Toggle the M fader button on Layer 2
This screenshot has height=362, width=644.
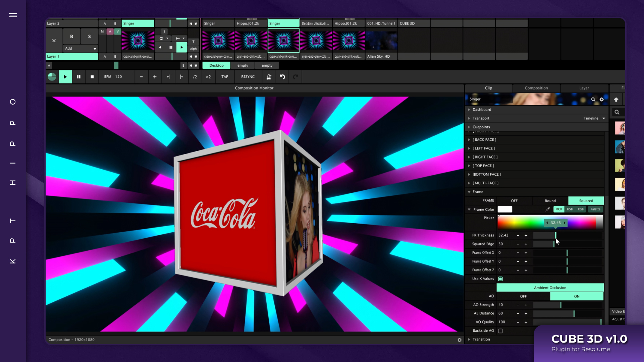[x=102, y=32]
